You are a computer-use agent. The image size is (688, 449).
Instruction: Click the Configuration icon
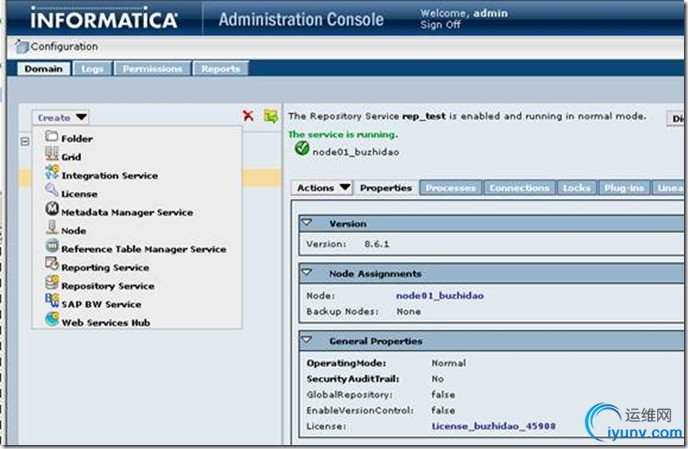(x=22, y=47)
